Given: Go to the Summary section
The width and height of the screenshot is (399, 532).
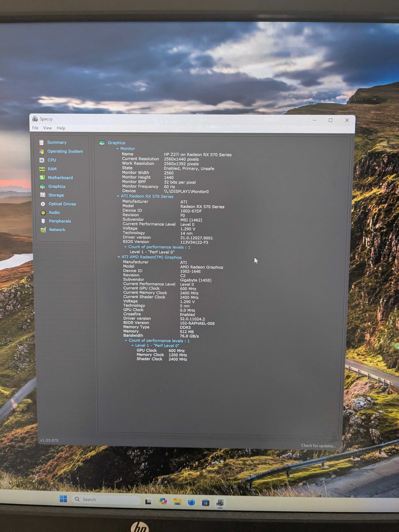Looking at the screenshot, I should pos(57,142).
